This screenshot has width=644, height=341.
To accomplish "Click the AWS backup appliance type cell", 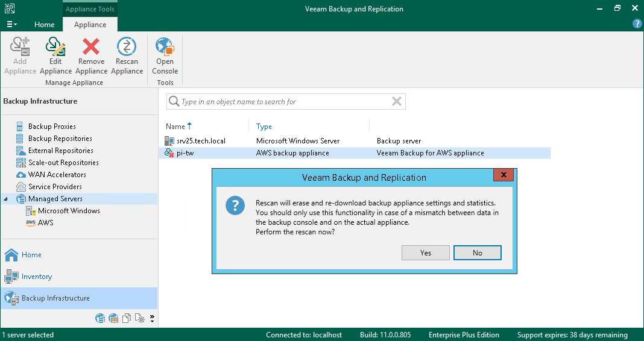I will point(292,153).
